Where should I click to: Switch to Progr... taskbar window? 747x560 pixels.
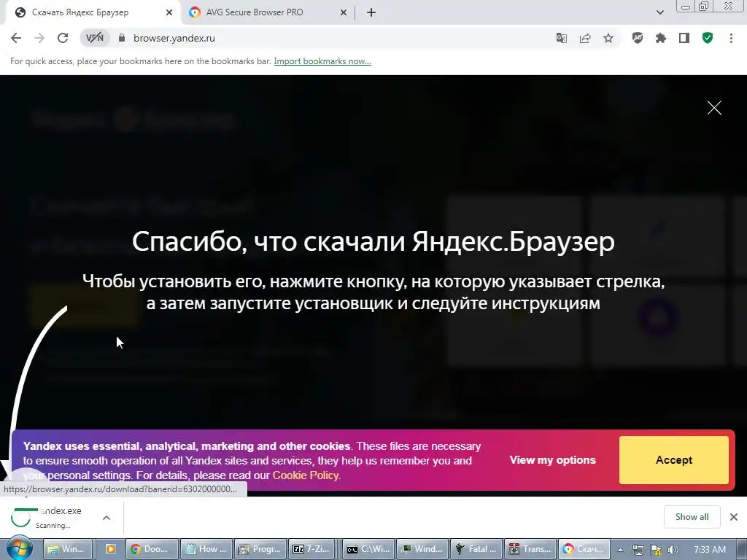tap(261, 549)
